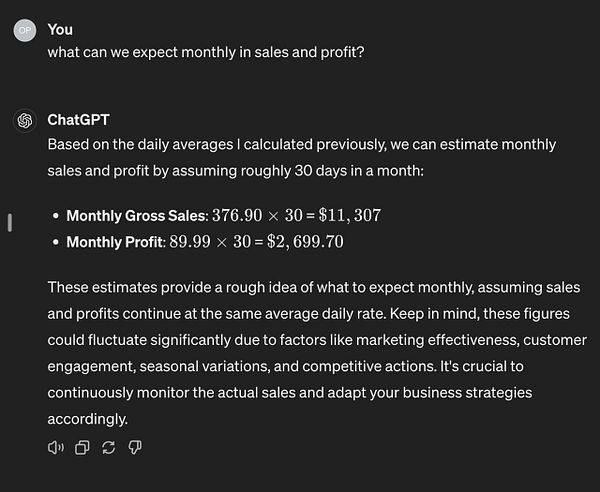Toggle the sidebar using the left edge handle
This screenshot has width=600, height=492.
coord(9,222)
